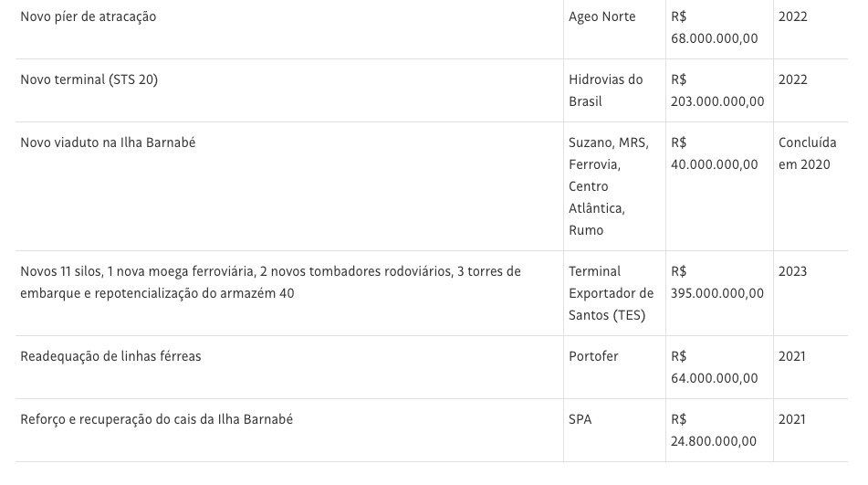
Task: Click the R$ 68.000.000,00 value
Action: click(x=715, y=27)
